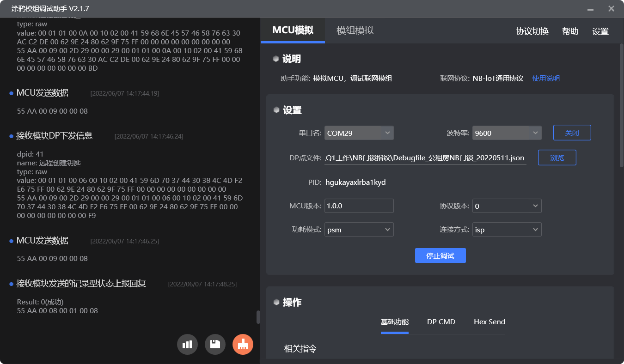Expand the 波特率 9600 dropdown

point(507,133)
